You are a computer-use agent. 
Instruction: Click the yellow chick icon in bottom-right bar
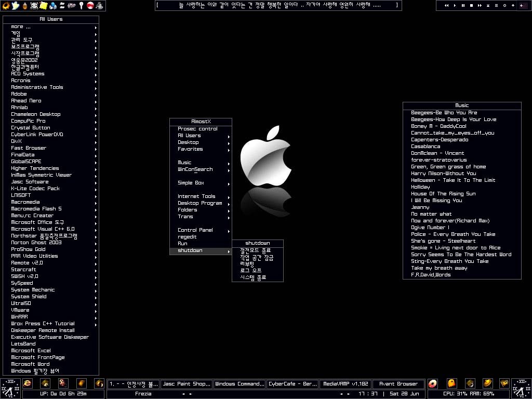pyautogui.click(x=451, y=383)
